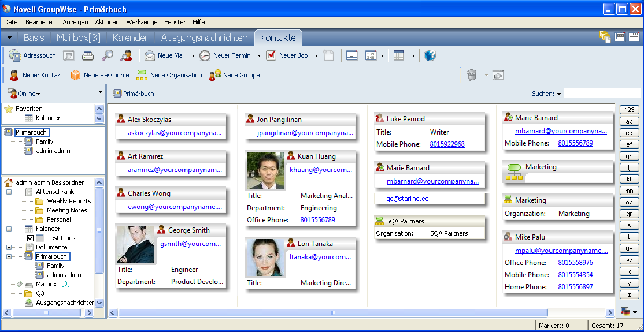
Task: Open the Adressbuch toolbar button
Action: pyautogui.click(x=32, y=55)
